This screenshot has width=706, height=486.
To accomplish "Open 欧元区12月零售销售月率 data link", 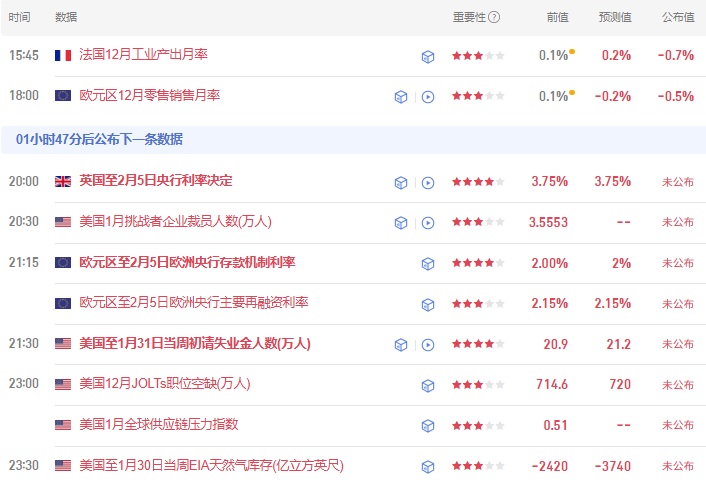I will pos(149,95).
